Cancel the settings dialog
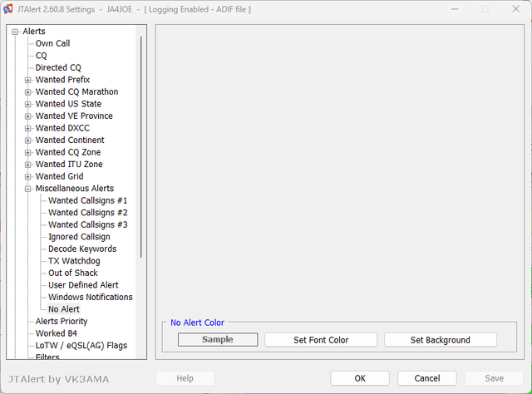 [x=427, y=378]
